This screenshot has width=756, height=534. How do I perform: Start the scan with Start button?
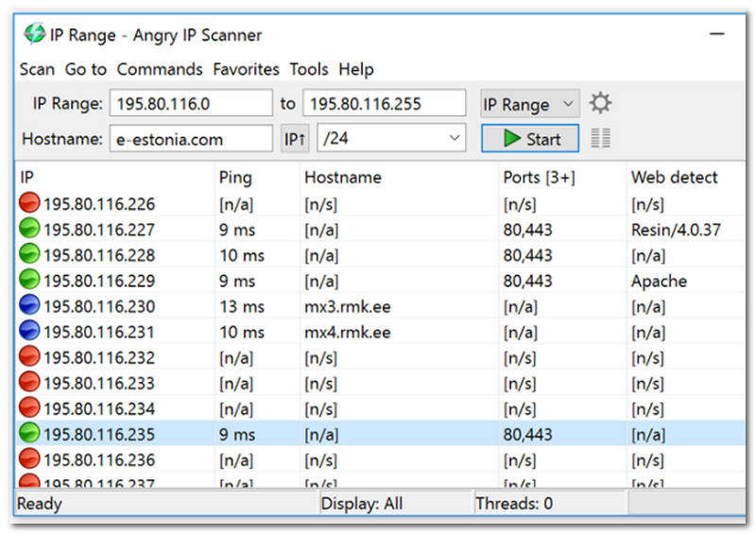click(x=529, y=139)
